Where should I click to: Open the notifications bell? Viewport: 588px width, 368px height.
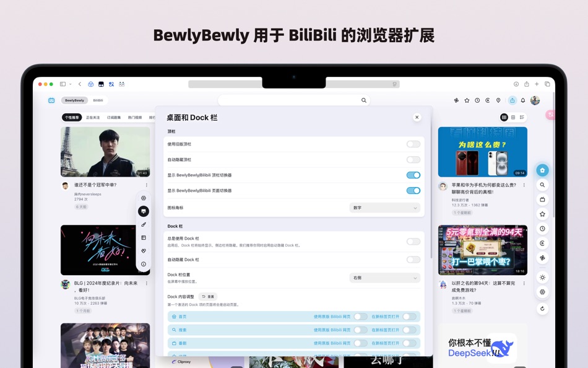pos(523,100)
